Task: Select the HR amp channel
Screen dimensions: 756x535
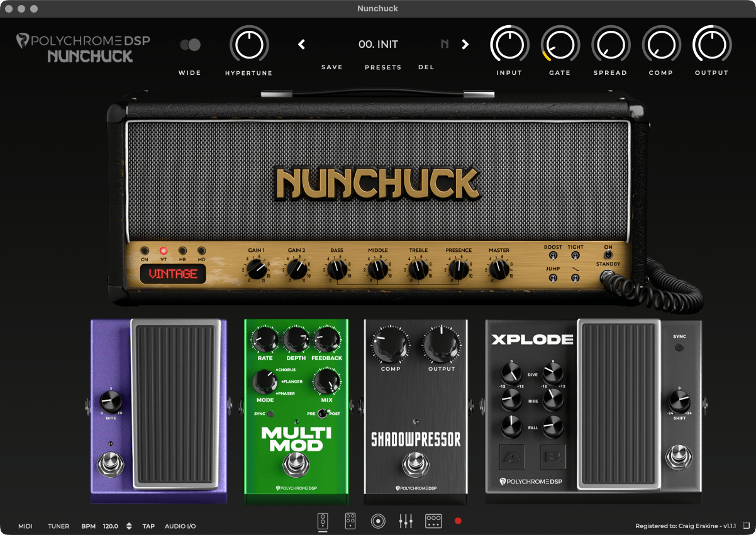Action: click(x=182, y=251)
